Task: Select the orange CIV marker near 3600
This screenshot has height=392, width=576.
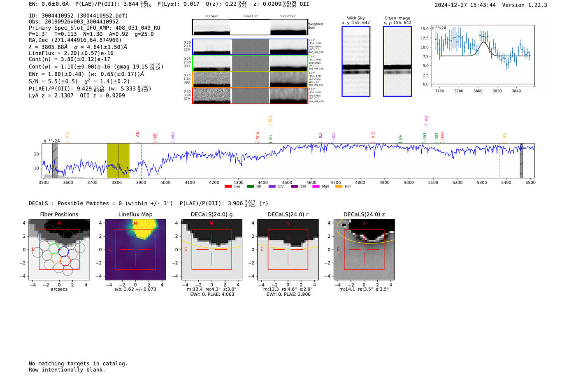Action: point(67,137)
